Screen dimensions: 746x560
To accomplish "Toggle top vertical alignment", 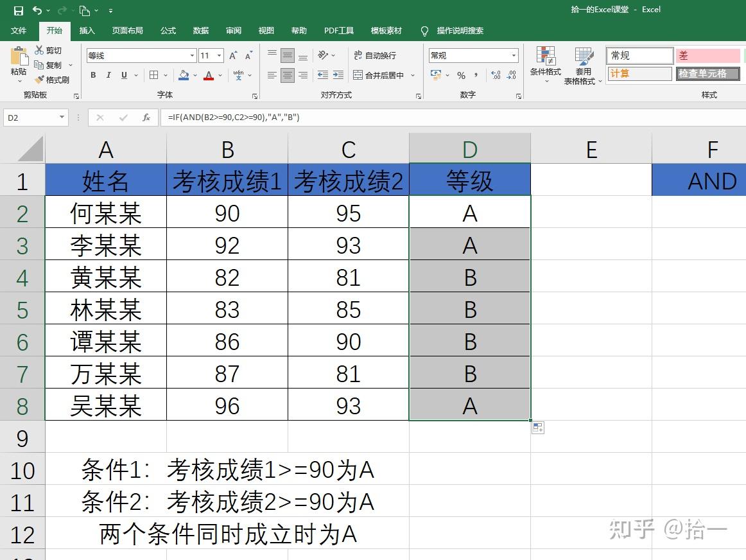I will pos(272,55).
